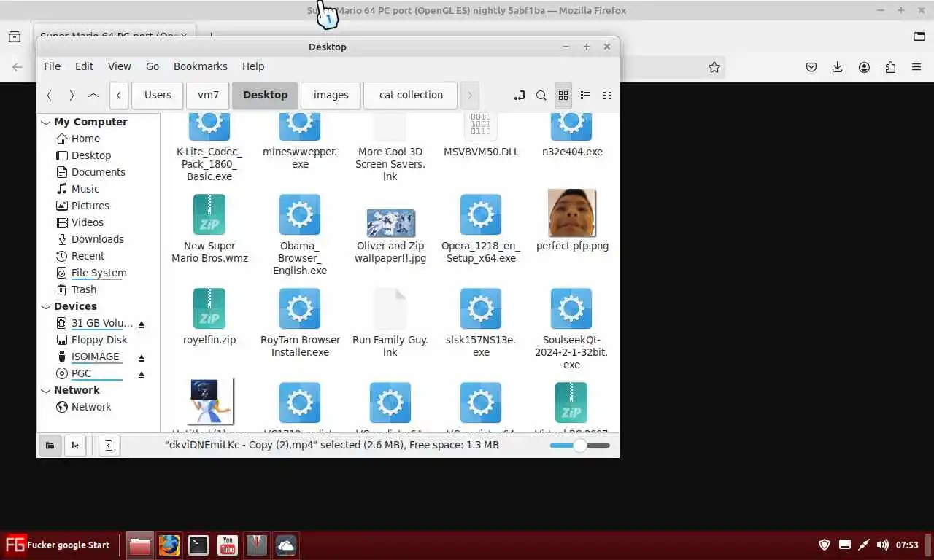Screen dimensions: 934x560
Task: Show the places sidebar from the status bar
Action: (50, 445)
